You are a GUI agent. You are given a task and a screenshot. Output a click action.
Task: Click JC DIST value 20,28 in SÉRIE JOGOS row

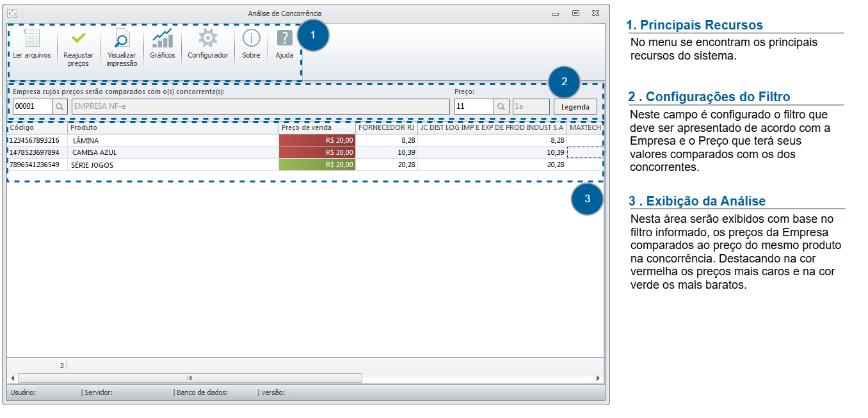click(492, 165)
